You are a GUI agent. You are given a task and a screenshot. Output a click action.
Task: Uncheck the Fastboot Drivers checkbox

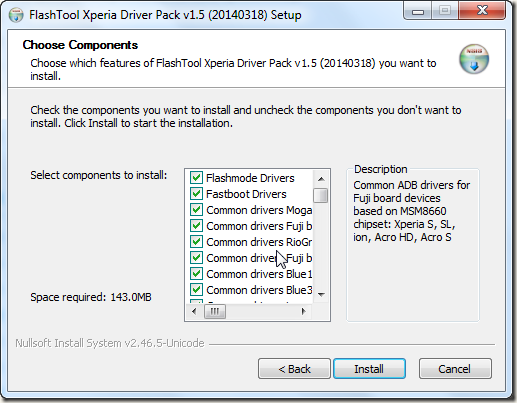[x=196, y=194]
